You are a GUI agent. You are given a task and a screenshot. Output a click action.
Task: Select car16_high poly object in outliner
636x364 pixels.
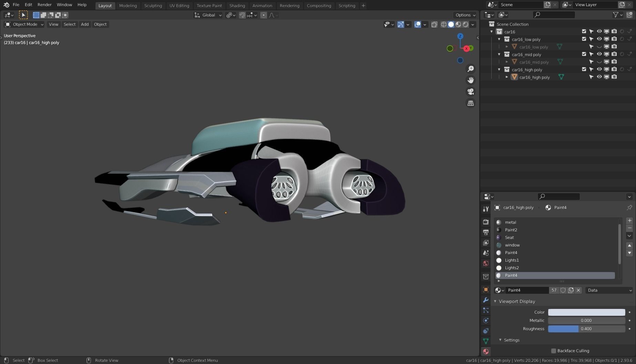(534, 77)
